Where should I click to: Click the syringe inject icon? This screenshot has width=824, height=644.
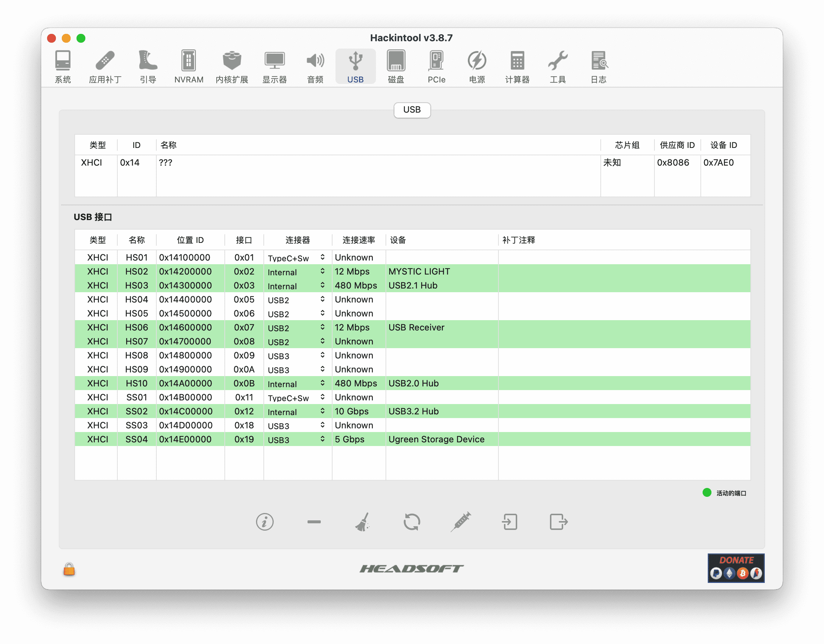click(461, 522)
